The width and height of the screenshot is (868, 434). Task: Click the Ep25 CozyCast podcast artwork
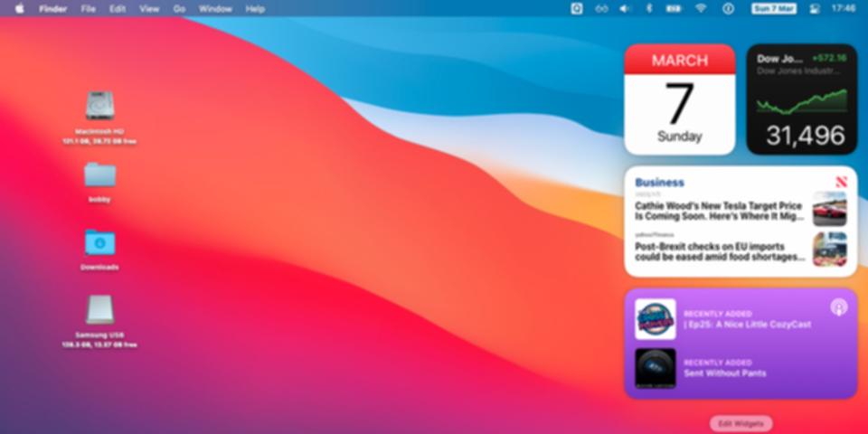656,319
